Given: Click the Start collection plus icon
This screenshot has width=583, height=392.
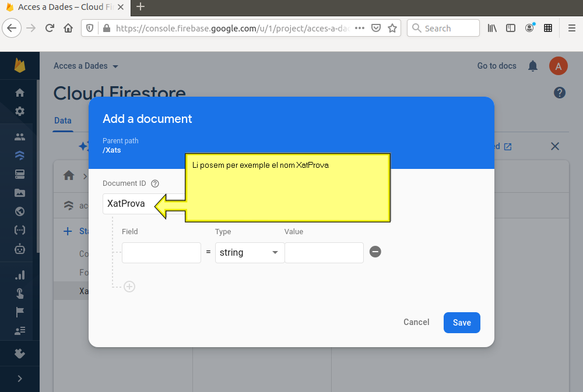Looking at the screenshot, I should [x=68, y=231].
